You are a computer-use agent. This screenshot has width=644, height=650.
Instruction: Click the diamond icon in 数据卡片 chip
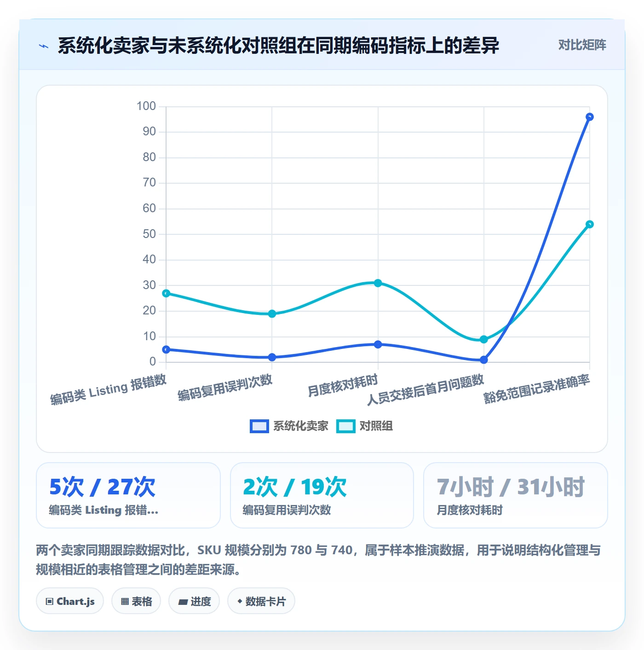click(x=240, y=601)
